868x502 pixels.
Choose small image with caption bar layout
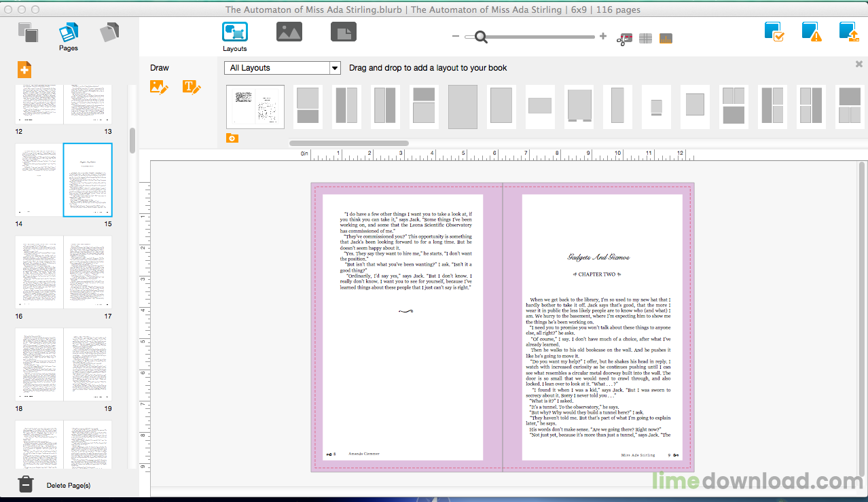click(x=656, y=107)
